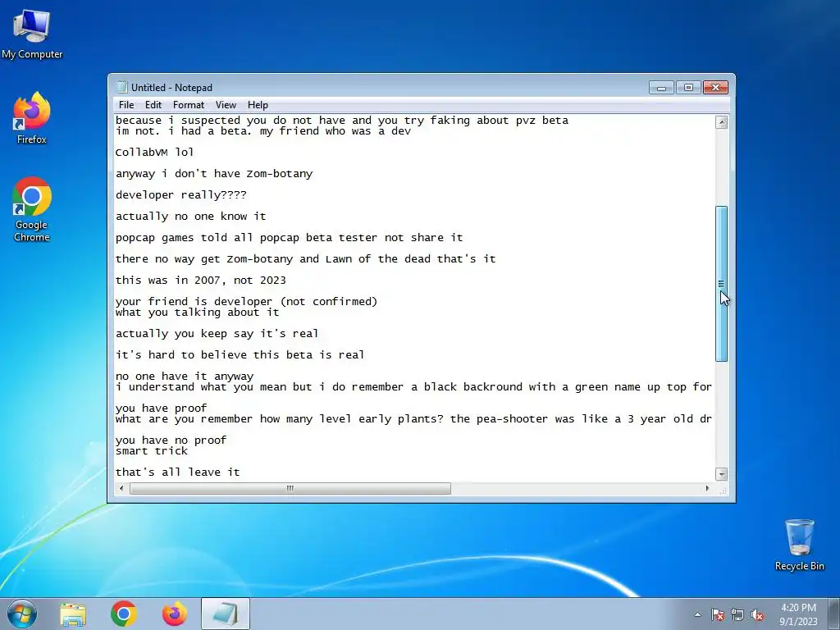Open the Help menu
Screen dimensions: 840x630
click(x=258, y=105)
